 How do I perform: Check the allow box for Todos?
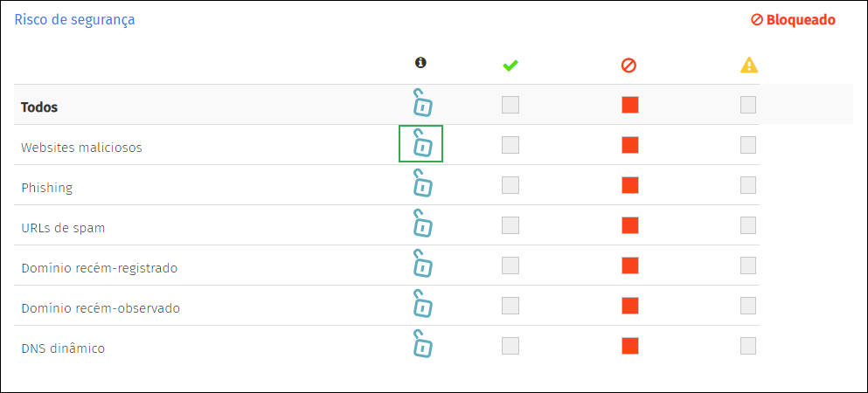pyautogui.click(x=510, y=105)
